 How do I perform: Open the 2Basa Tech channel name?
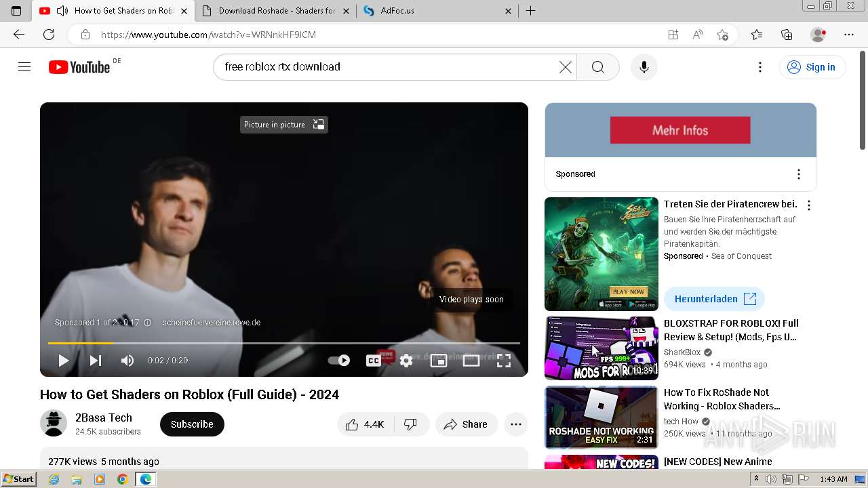coord(104,418)
